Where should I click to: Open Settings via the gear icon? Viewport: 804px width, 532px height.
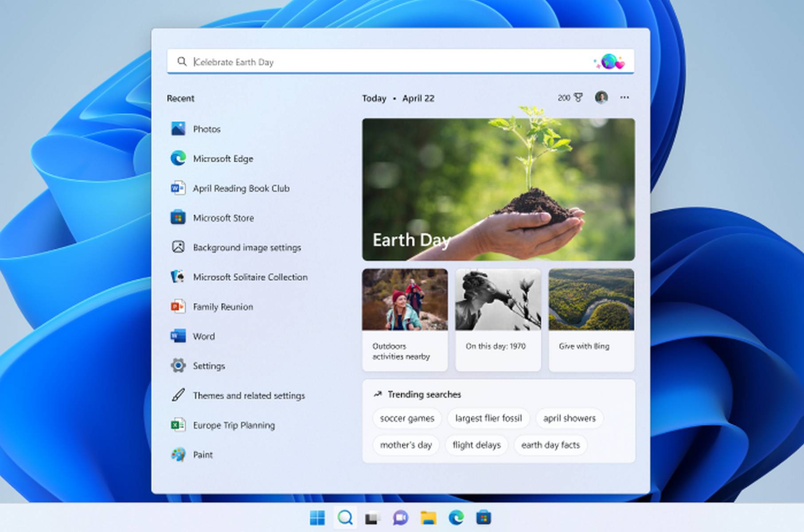pos(208,366)
